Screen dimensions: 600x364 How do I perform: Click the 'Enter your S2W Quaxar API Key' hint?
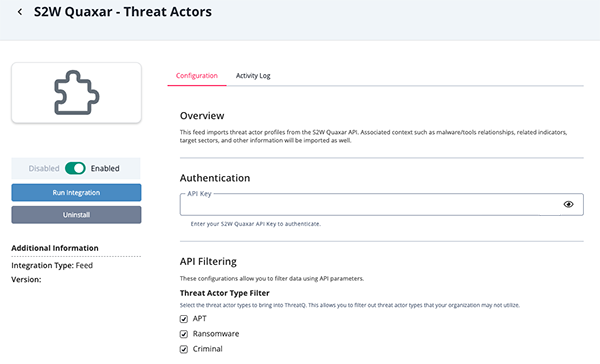(x=256, y=224)
